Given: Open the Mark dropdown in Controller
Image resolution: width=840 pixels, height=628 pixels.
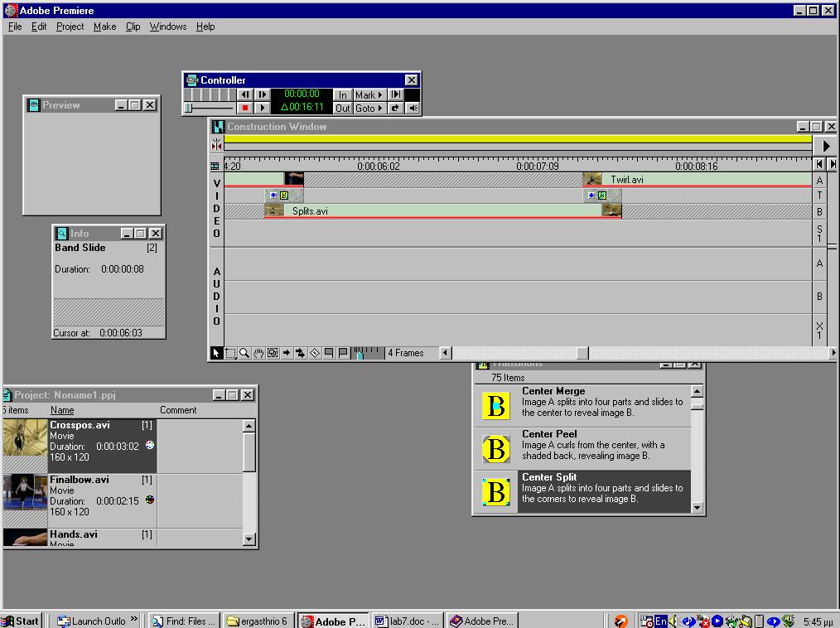Looking at the screenshot, I should point(369,94).
